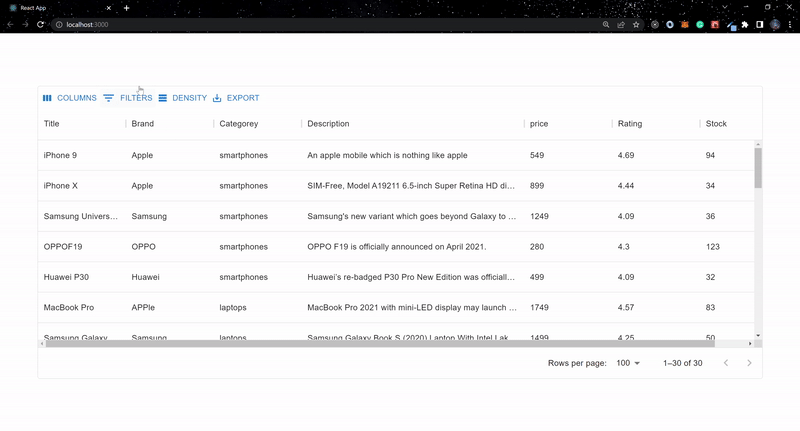Click the orange extension icon

(685, 24)
